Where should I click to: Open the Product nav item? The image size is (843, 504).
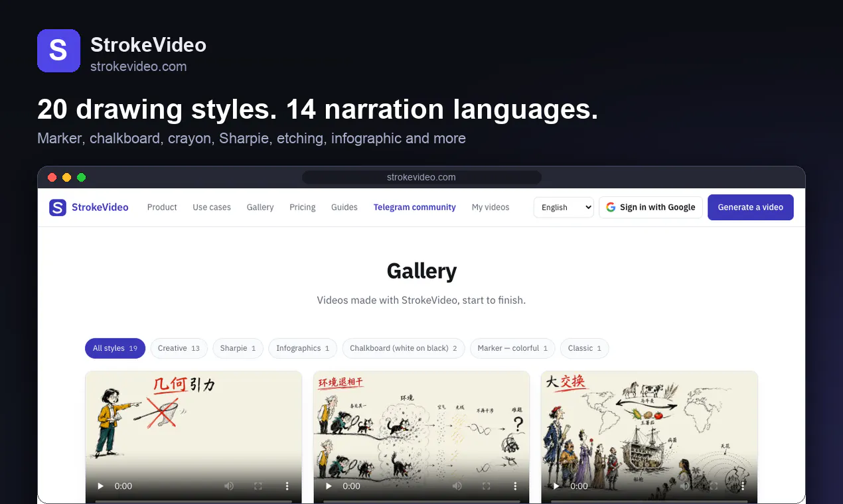pos(162,208)
